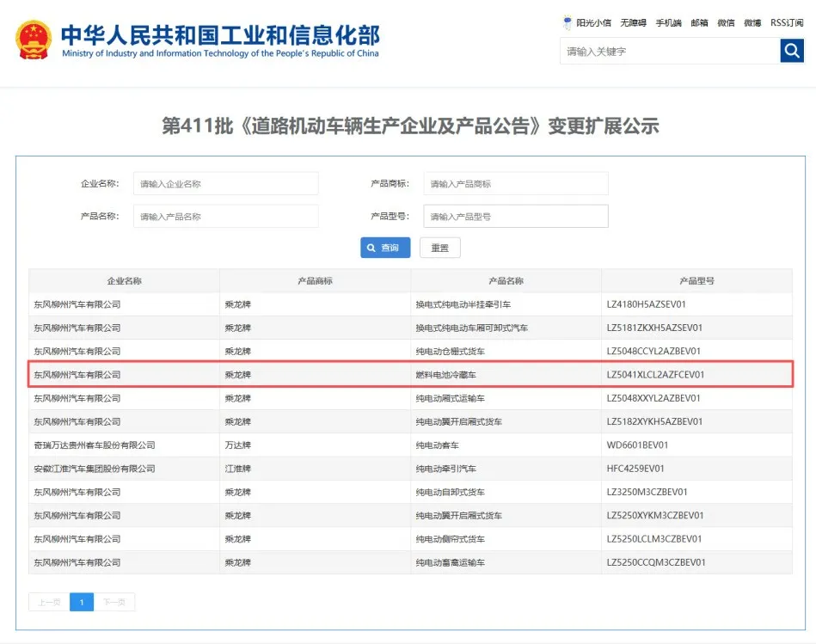
Task: Click the 燃料电池冷藏车 product name
Action: pos(446,375)
